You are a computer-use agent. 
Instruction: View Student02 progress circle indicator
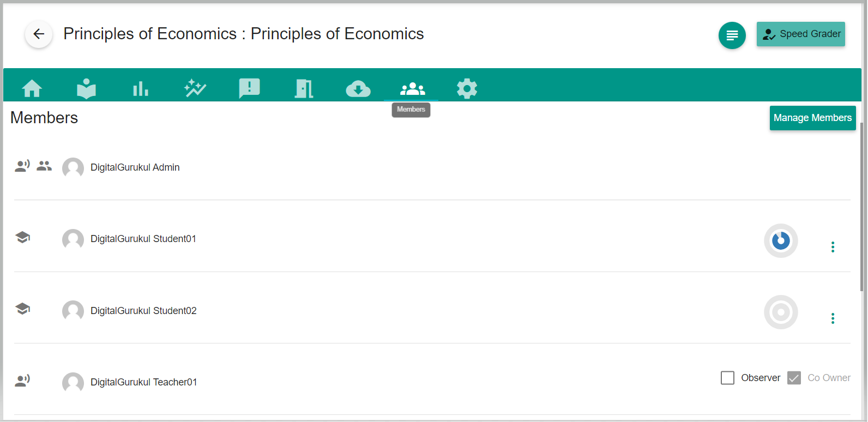pos(781,312)
